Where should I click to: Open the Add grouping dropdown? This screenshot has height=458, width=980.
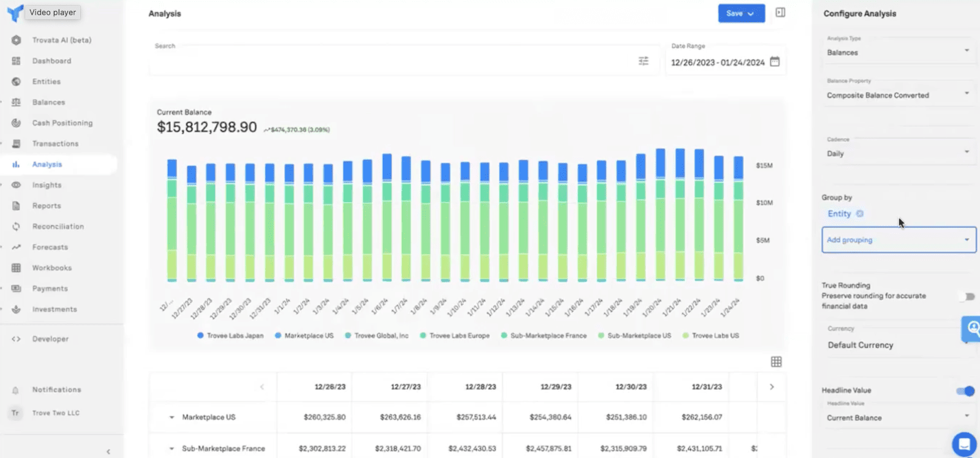(x=899, y=240)
